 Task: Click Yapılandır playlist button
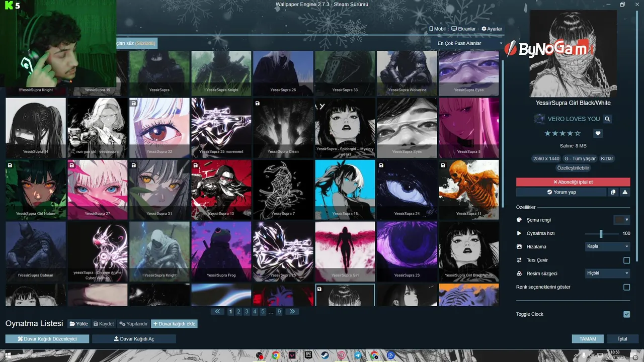(133, 324)
